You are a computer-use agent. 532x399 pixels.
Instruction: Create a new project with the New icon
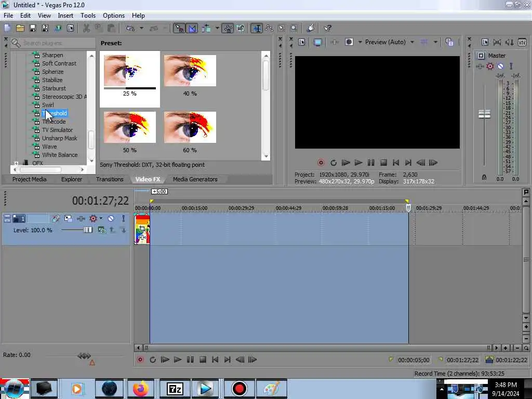click(7, 28)
